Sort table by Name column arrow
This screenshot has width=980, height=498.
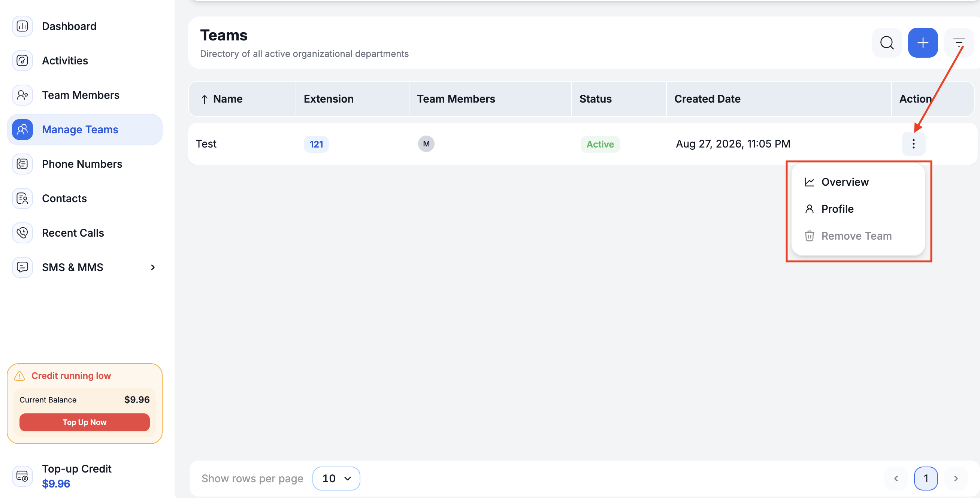pyautogui.click(x=204, y=99)
